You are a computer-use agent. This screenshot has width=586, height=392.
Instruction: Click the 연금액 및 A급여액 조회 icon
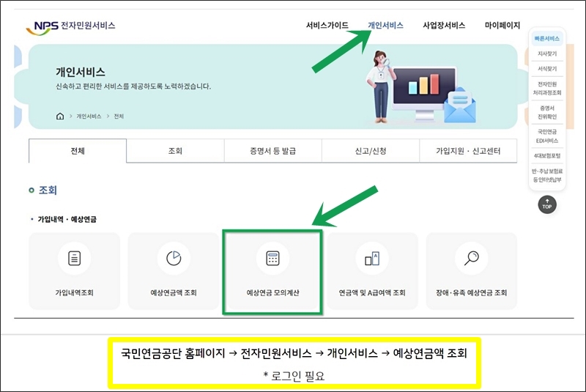click(372, 258)
